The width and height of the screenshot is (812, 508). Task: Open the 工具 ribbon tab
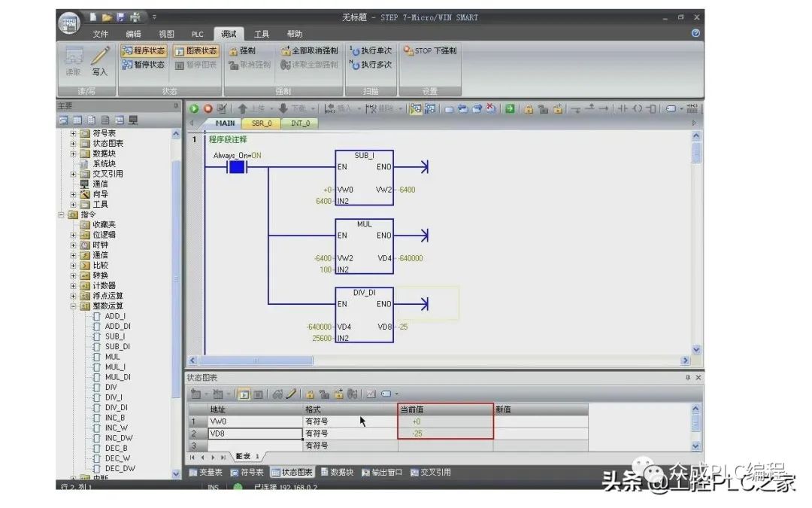[261, 33]
